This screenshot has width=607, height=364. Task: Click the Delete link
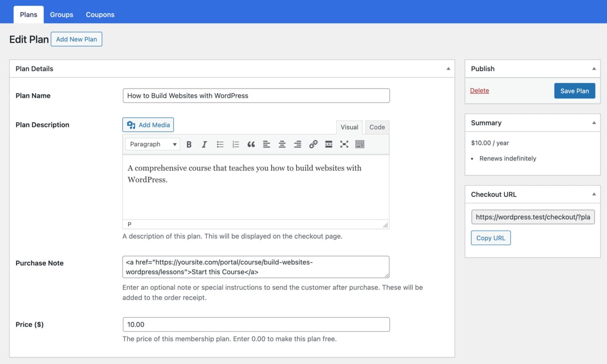480,91
